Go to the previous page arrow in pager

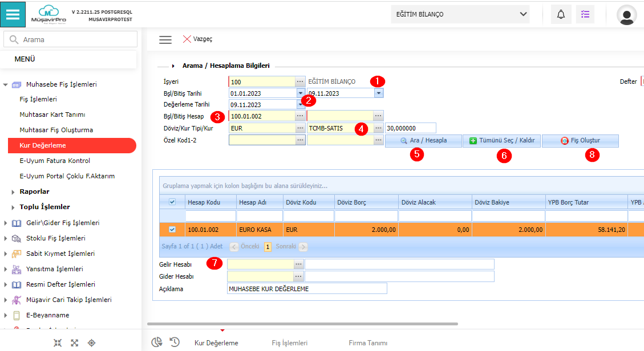[234, 247]
